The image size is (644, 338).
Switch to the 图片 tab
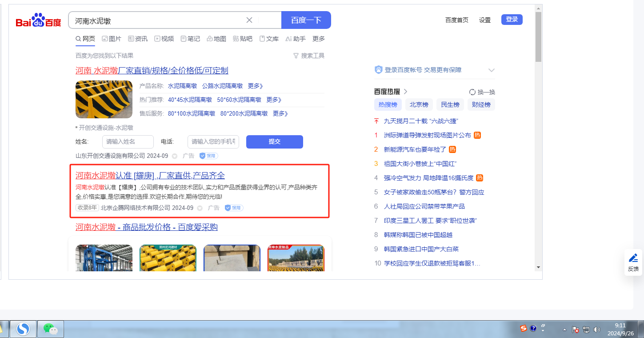(112, 39)
